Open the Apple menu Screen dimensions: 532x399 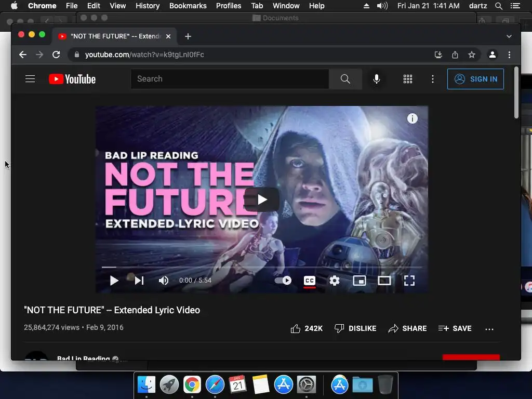coord(14,6)
